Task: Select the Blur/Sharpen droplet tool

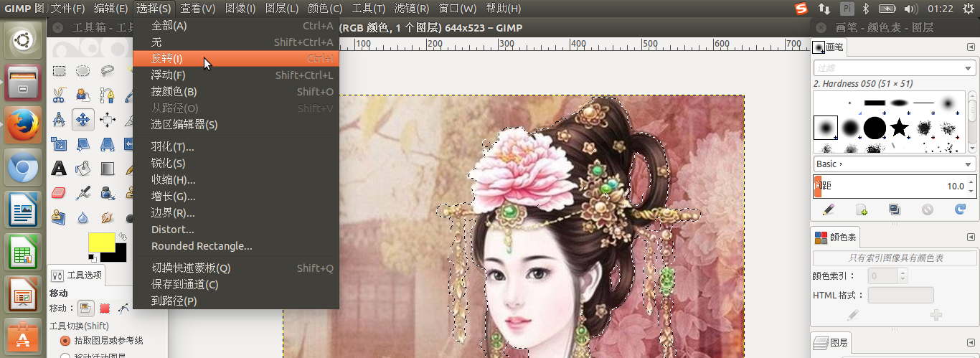Action: tap(83, 217)
